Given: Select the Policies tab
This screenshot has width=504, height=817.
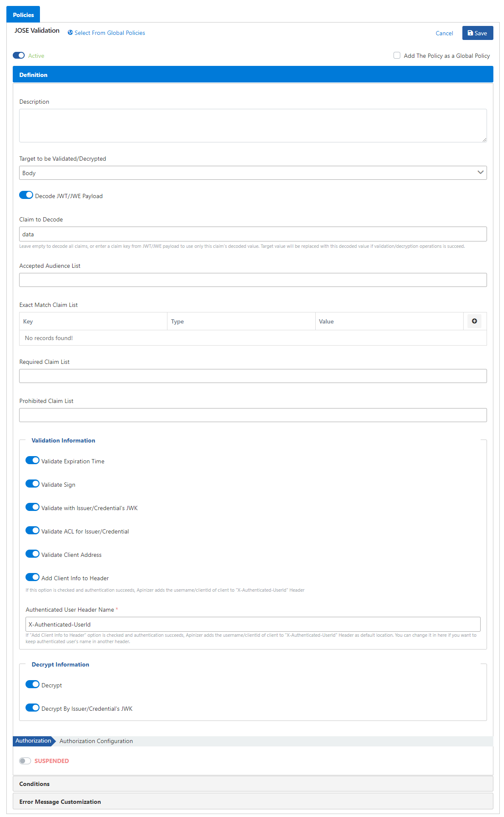Looking at the screenshot, I should pos(23,15).
